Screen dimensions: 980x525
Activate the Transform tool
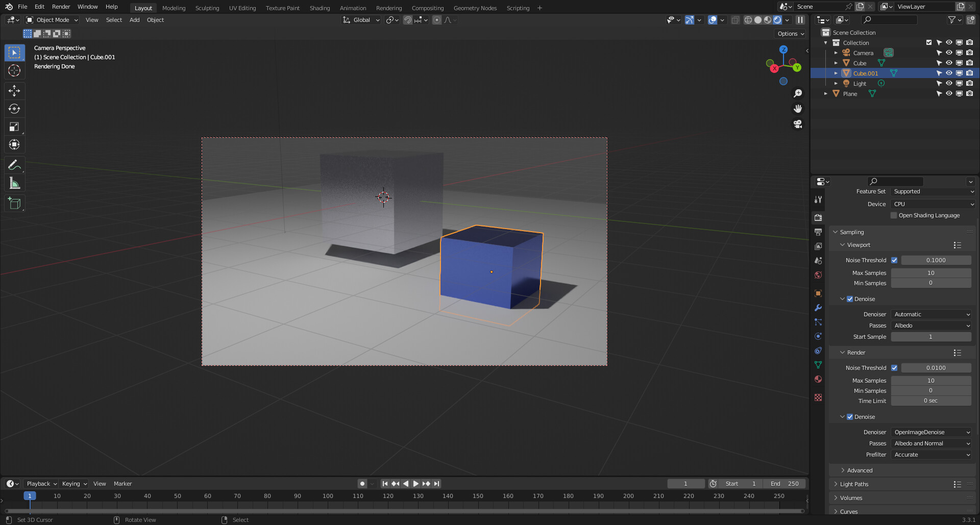(x=14, y=144)
